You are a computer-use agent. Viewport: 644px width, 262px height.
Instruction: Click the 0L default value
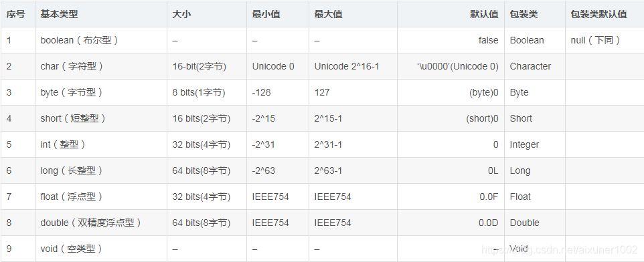[493, 170]
